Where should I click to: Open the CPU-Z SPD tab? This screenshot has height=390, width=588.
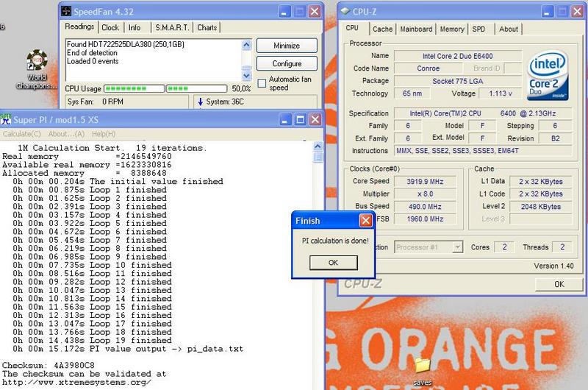(x=478, y=29)
